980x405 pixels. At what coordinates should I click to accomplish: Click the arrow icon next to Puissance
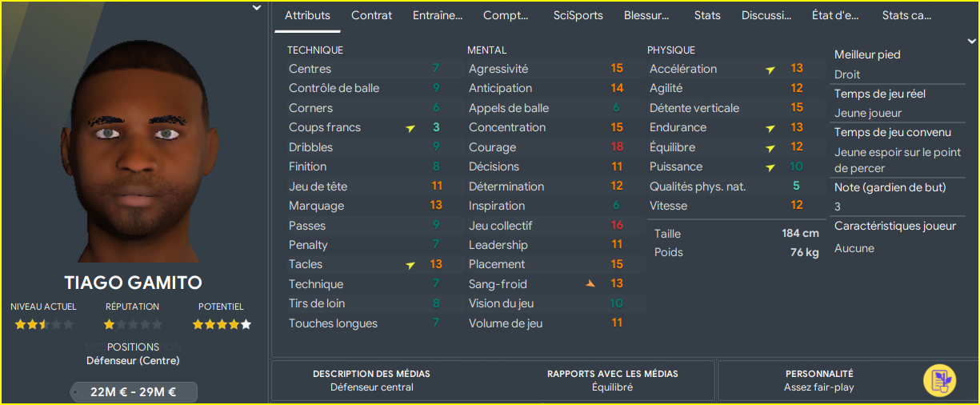[770, 167]
